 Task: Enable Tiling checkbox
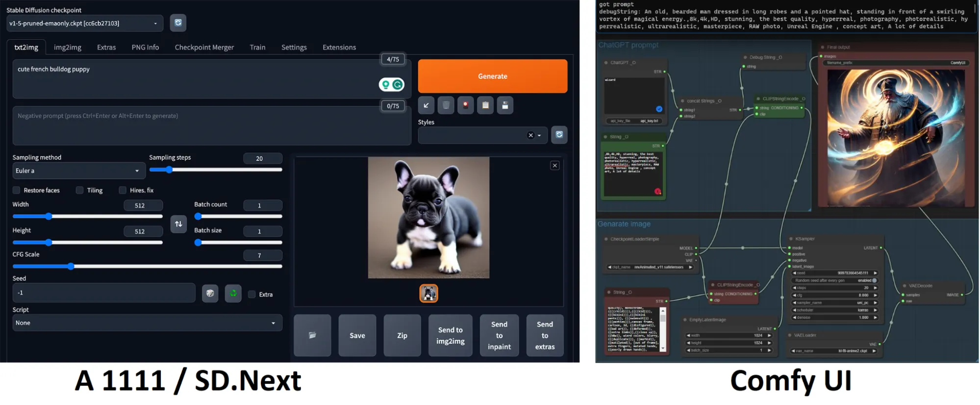[79, 190]
